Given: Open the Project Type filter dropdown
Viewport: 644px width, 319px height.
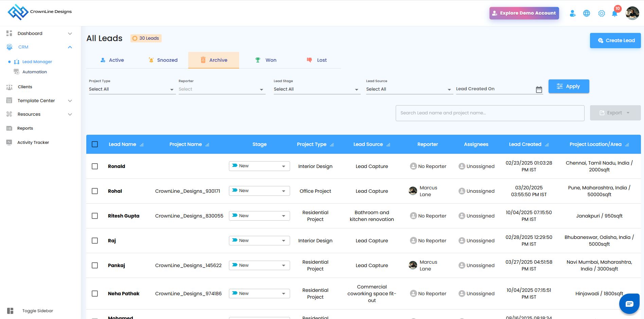Looking at the screenshot, I should point(131,89).
